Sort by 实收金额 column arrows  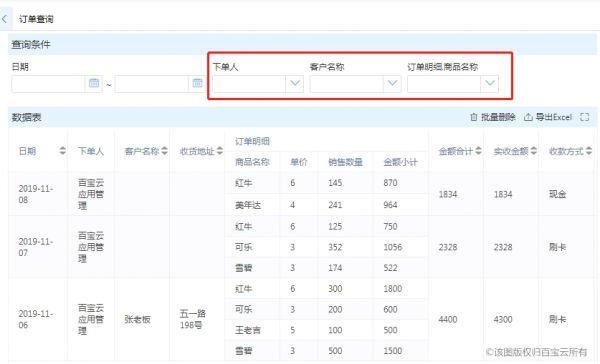[533, 151]
